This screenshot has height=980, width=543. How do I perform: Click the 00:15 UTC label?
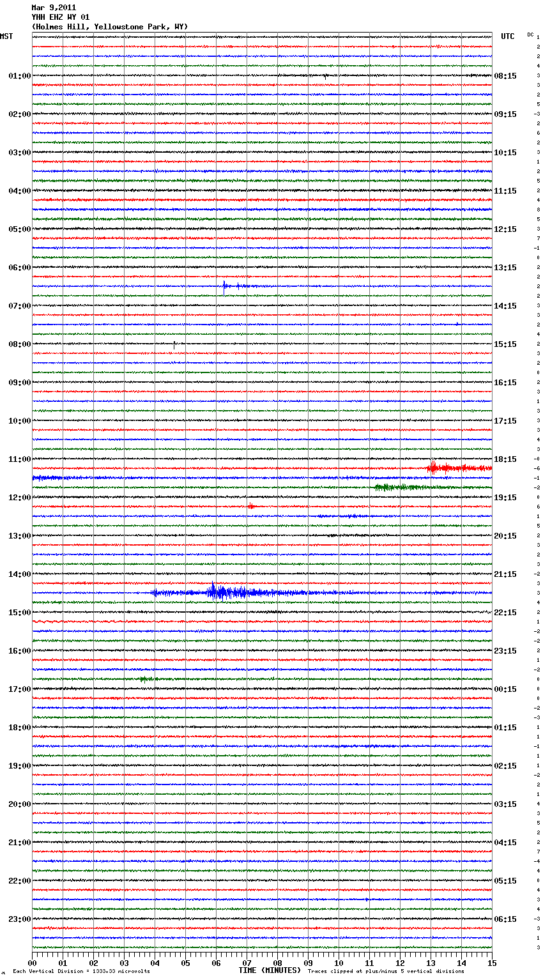(x=505, y=689)
